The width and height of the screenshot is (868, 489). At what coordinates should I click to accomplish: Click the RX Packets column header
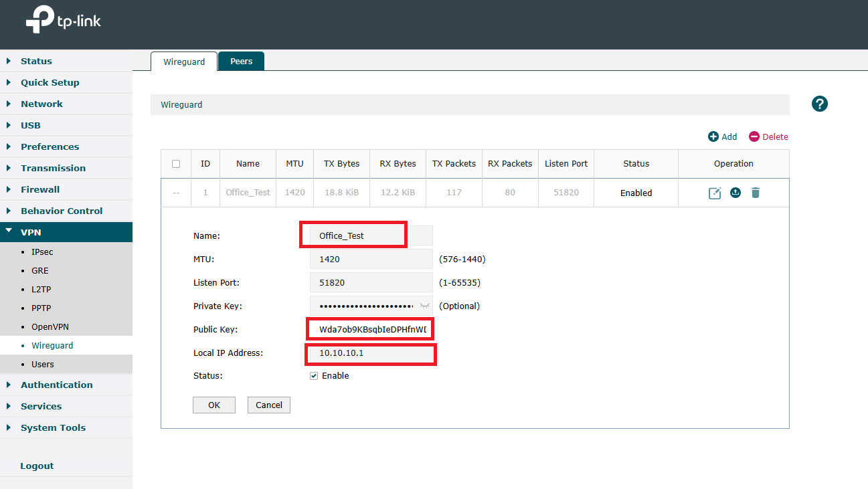(510, 164)
